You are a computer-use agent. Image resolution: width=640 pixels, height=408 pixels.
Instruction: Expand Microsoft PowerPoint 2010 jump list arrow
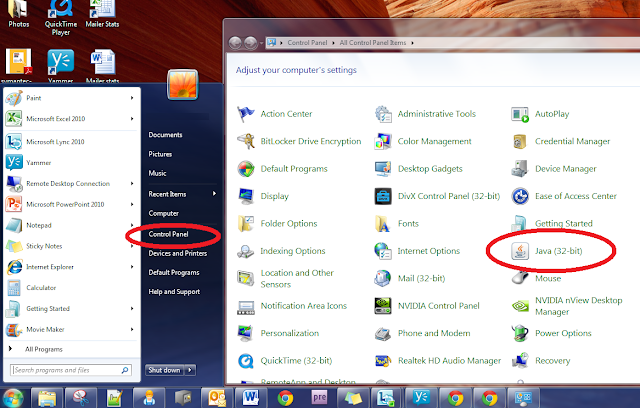132,204
